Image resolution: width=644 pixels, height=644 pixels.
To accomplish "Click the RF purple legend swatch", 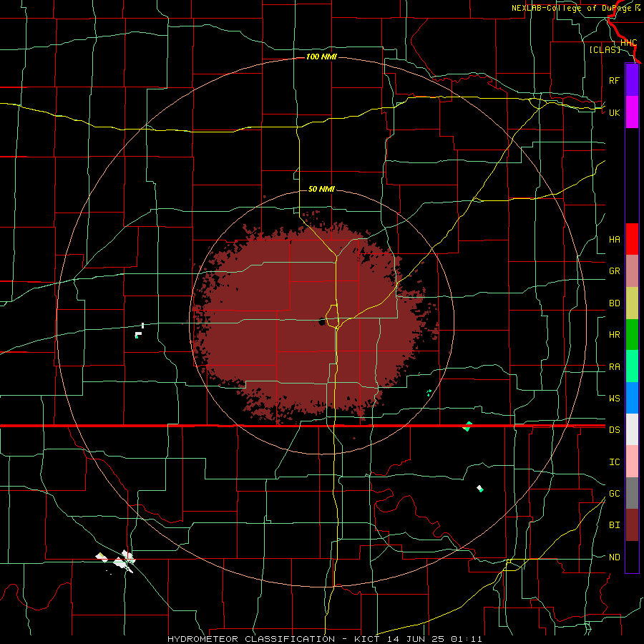I will [x=632, y=80].
